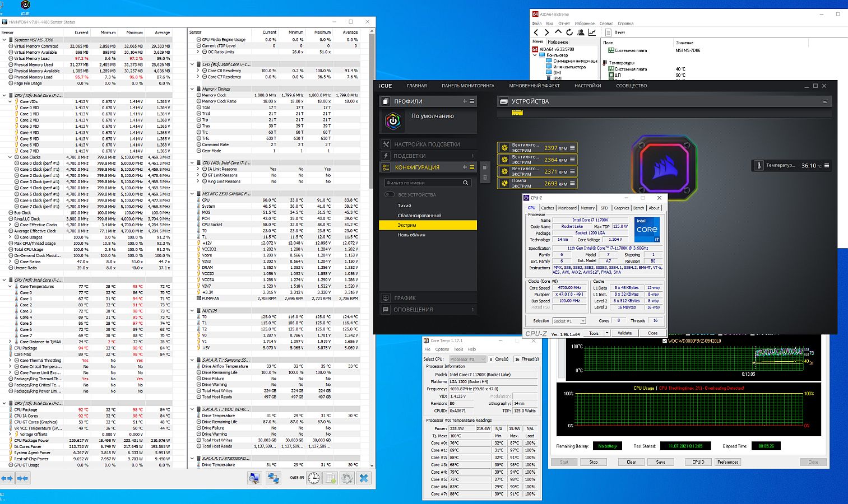
Task: Click search icon in iCUE filter field
Action: pyautogui.click(x=466, y=183)
